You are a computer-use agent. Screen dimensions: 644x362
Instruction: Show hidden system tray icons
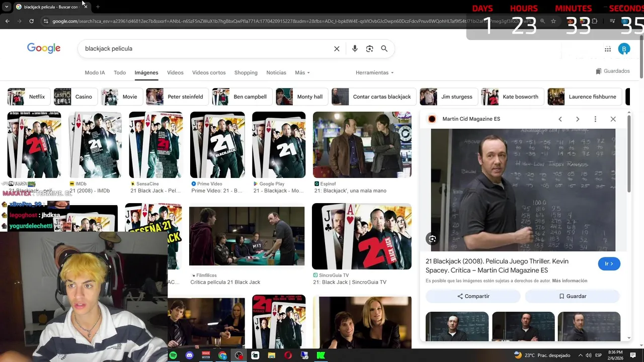[580, 355]
